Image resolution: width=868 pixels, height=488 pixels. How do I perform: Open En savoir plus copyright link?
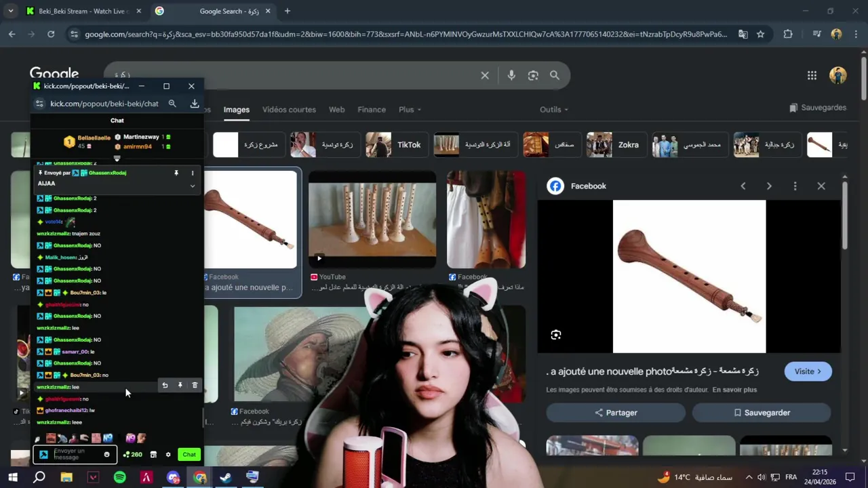point(734,390)
